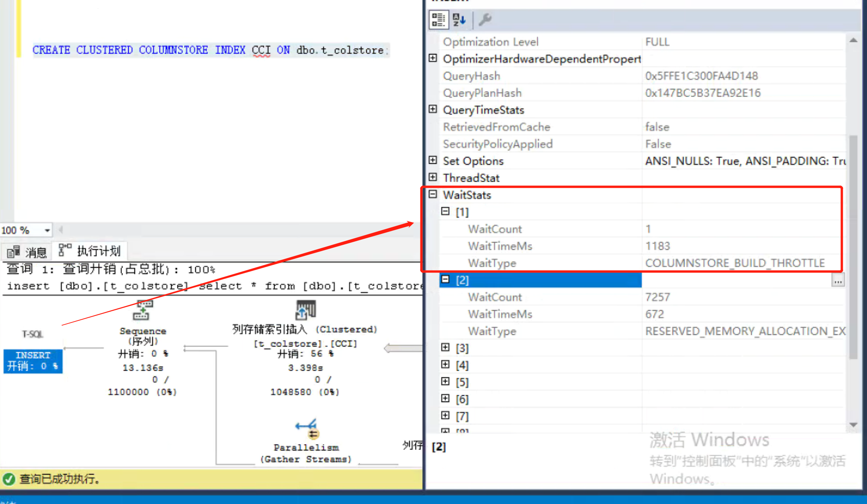Click the Sequence operator icon in the execution plan
The image size is (867, 504).
point(142,310)
